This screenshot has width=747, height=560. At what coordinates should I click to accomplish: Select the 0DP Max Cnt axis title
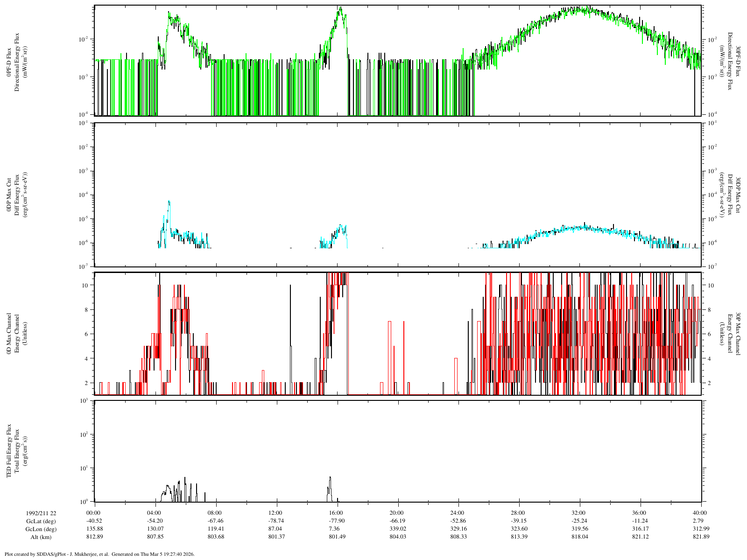(9, 195)
